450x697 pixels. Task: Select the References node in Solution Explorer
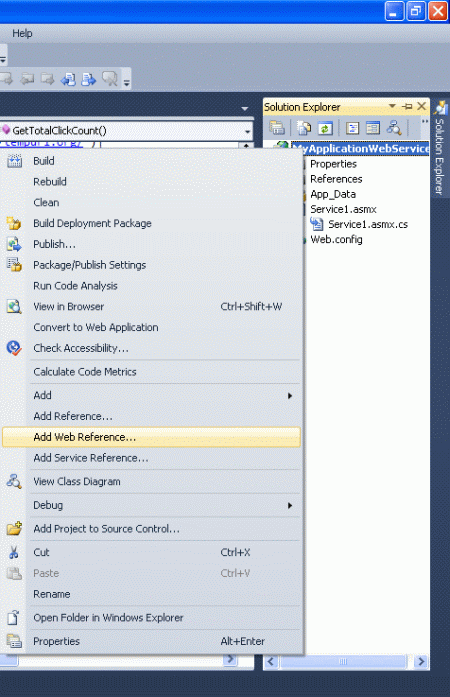[336, 179]
